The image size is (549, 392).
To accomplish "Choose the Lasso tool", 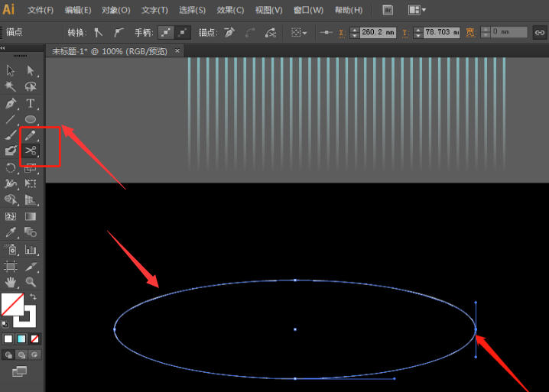I will pos(31,86).
